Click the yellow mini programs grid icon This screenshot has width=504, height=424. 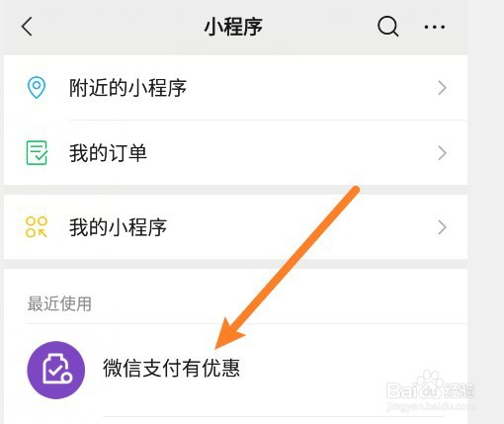point(37,227)
